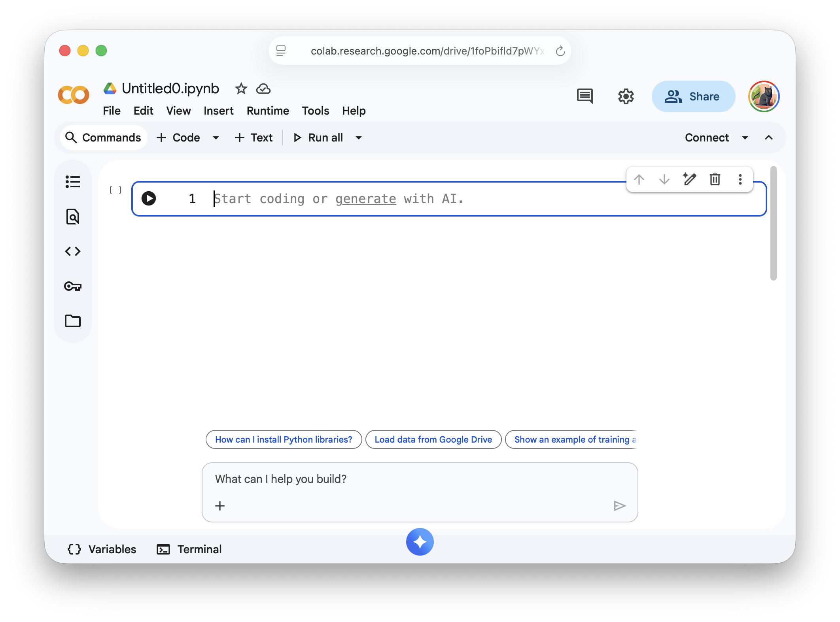Image resolution: width=840 pixels, height=622 pixels.
Task: Open the Files folder icon in sidebar
Action: tap(73, 321)
